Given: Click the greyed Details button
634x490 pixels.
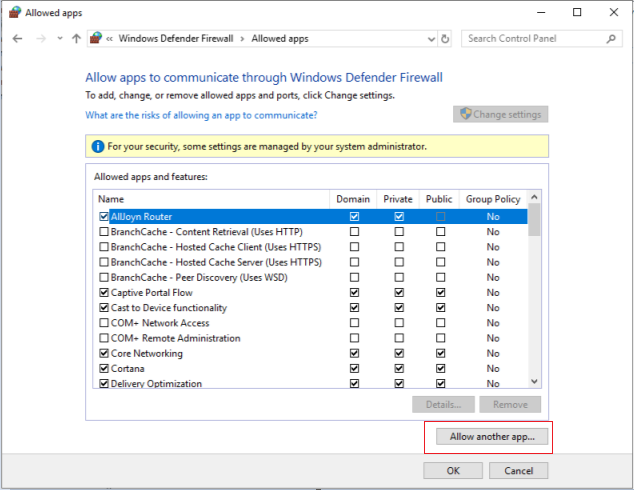Looking at the screenshot, I should click(x=443, y=405).
